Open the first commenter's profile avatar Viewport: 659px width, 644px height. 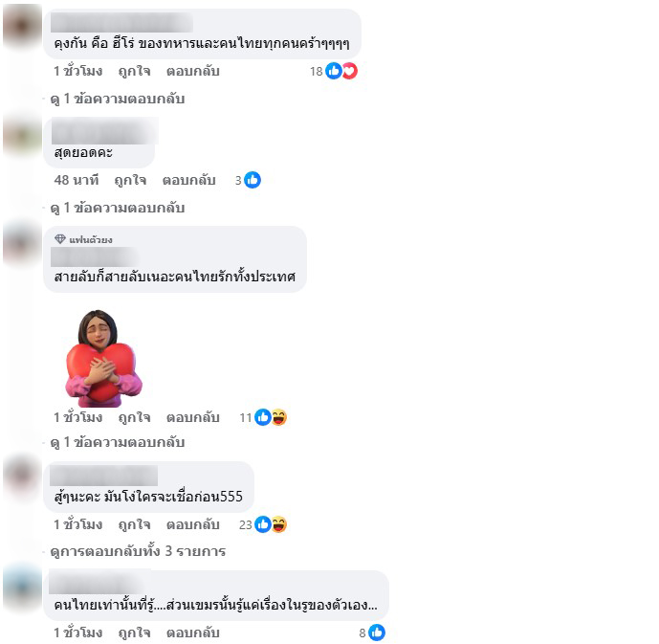(x=23, y=25)
